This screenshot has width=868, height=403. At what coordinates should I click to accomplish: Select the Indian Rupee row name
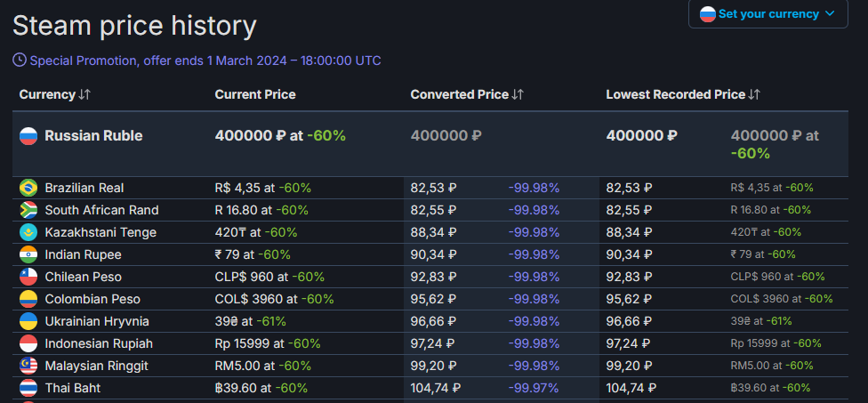pos(83,254)
